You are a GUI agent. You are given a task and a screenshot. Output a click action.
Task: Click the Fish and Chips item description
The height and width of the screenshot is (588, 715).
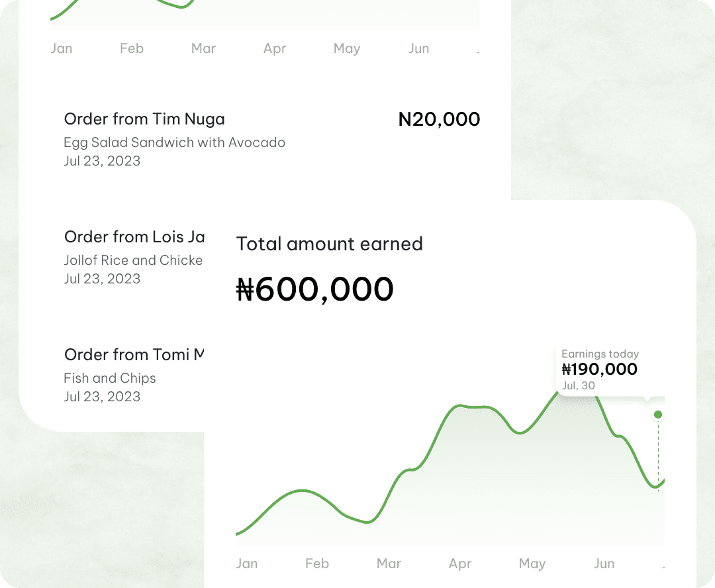tap(110, 378)
